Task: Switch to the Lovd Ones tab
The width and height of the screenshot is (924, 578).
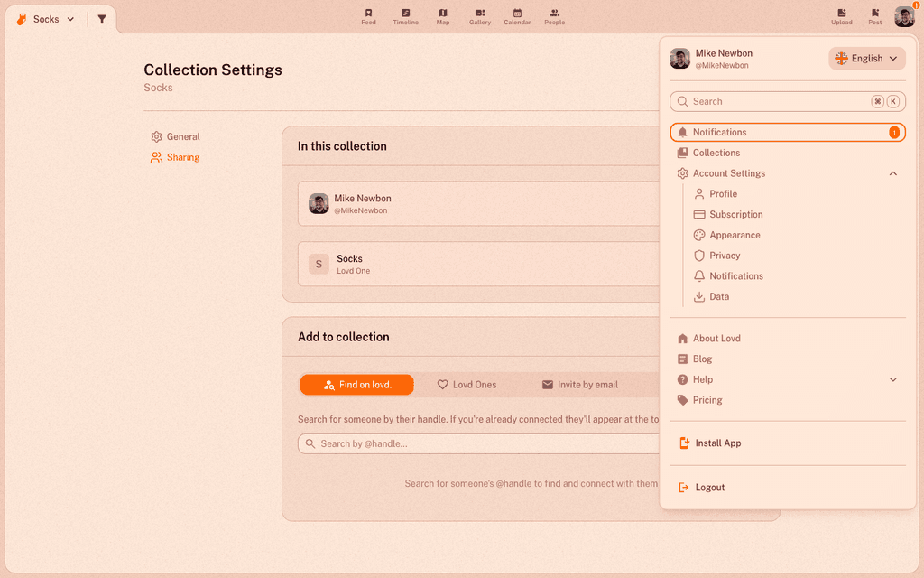Action: [467, 385]
